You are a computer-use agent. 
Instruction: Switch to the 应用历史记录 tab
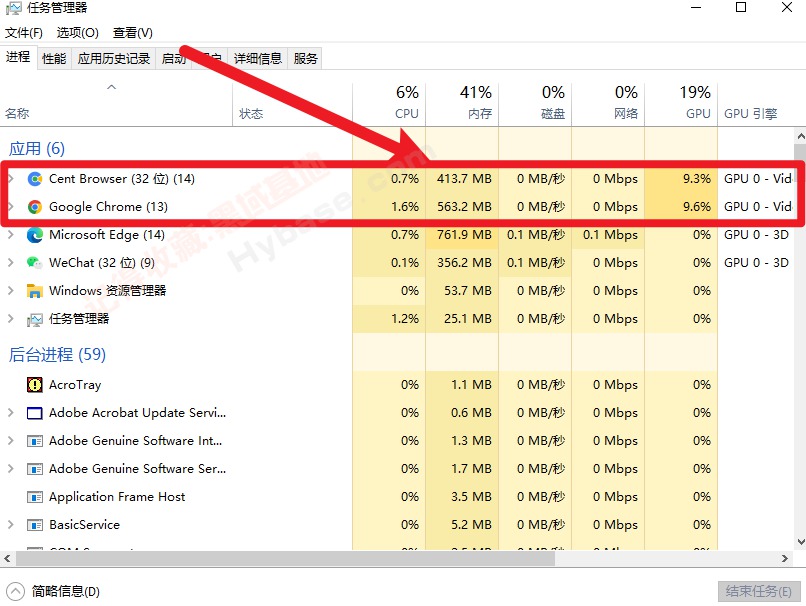coord(114,59)
